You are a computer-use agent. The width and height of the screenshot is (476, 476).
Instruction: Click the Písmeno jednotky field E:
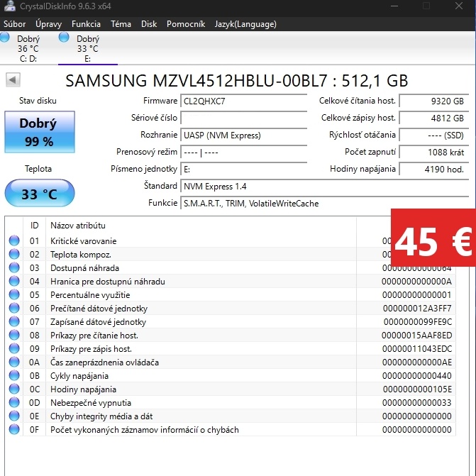(244, 169)
